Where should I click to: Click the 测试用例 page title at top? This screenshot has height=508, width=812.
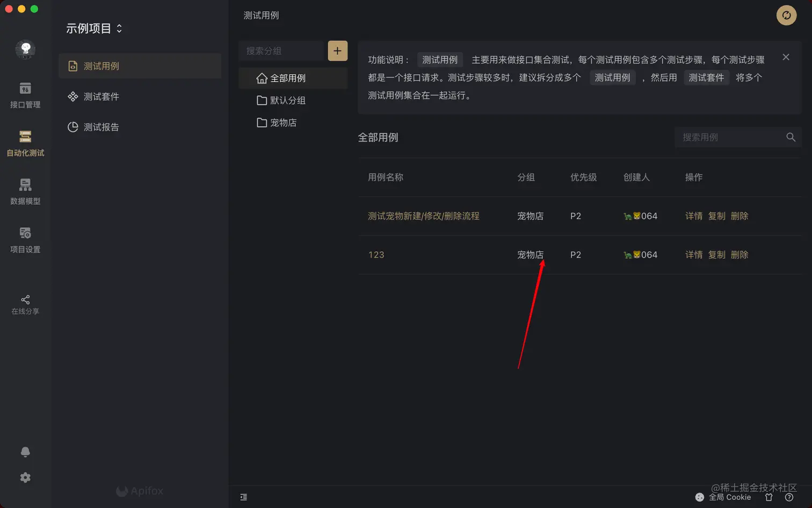[x=261, y=16]
